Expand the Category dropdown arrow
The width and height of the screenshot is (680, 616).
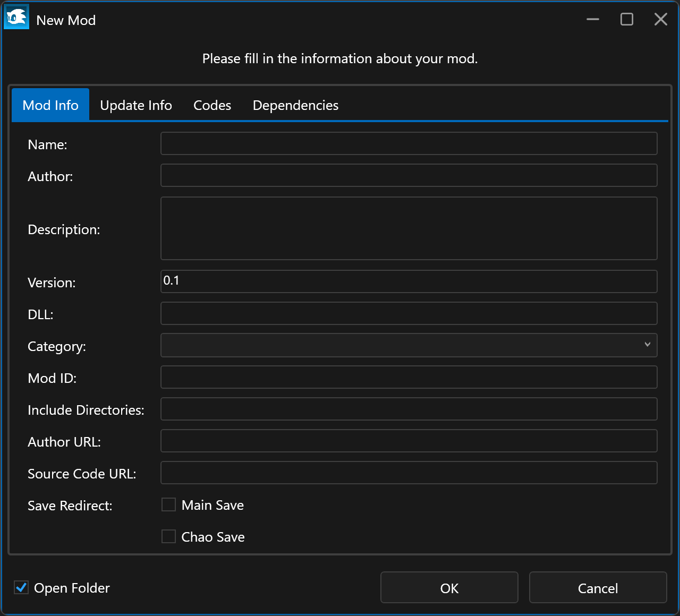click(x=647, y=345)
